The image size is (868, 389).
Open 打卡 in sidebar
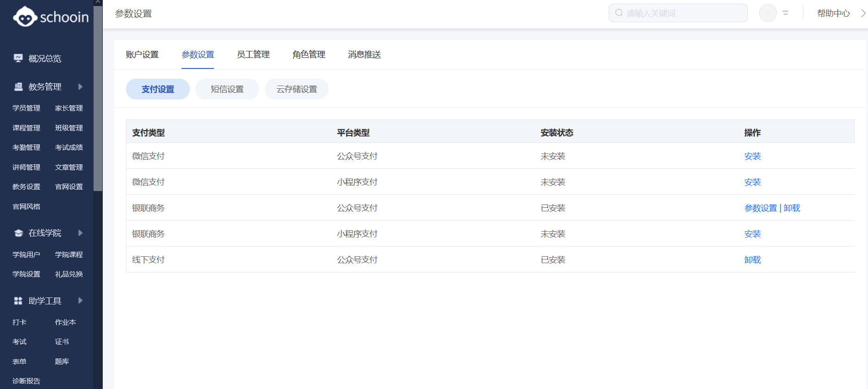[x=19, y=322]
